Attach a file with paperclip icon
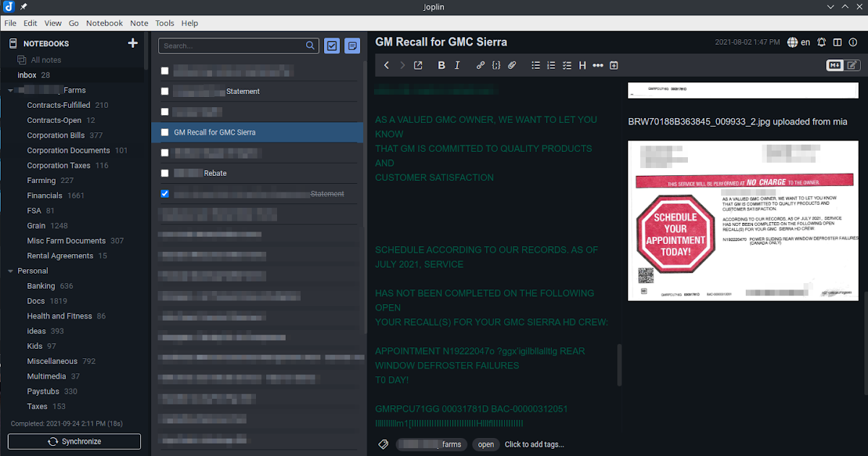The image size is (868, 456). (511, 65)
